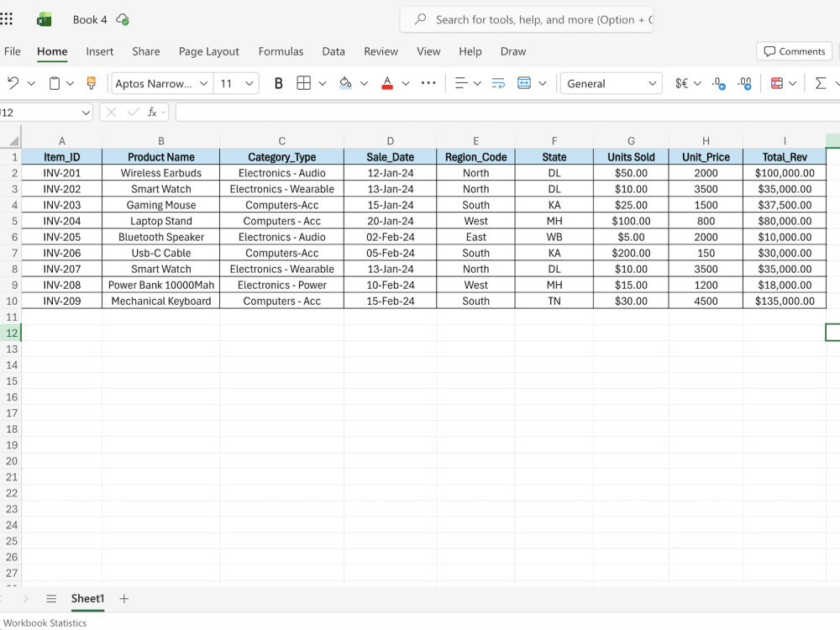Click the Paste clipboard icon
Image resolution: width=840 pixels, height=630 pixels.
[54, 83]
